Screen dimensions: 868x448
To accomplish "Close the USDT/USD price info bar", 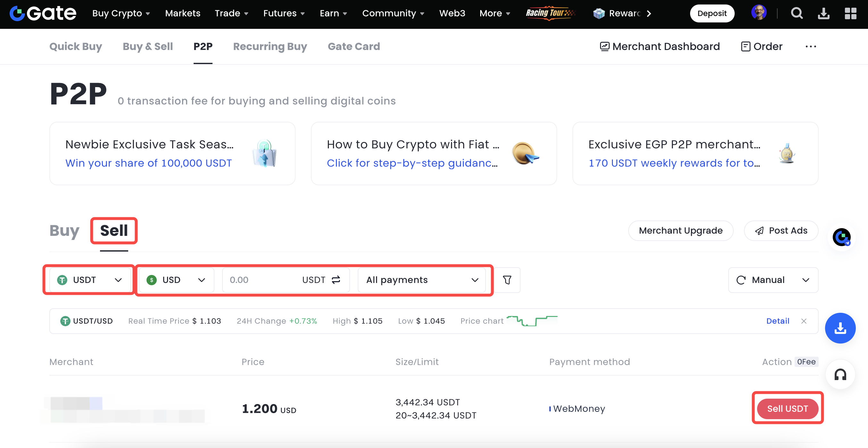I will 804,321.
